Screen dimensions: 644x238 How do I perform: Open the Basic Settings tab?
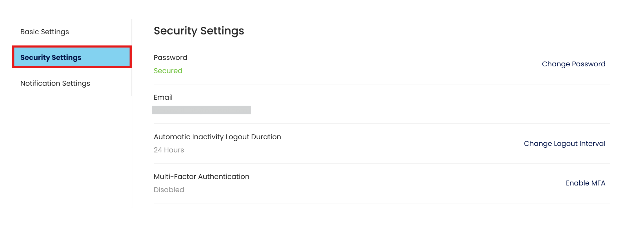(x=45, y=32)
